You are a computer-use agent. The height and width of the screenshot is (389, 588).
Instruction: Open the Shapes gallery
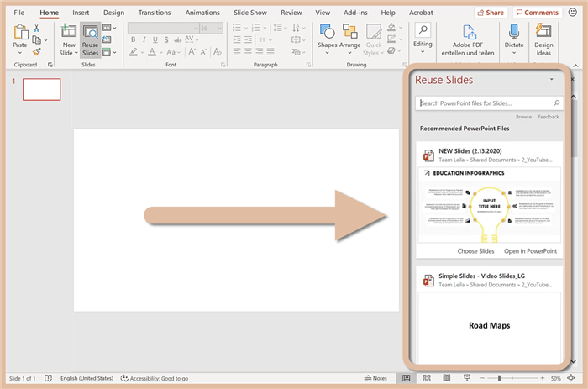pyautogui.click(x=328, y=39)
